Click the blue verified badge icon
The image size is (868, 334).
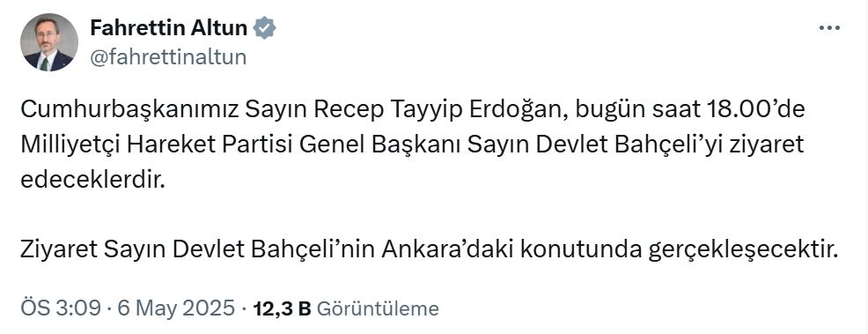tap(265, 27)
